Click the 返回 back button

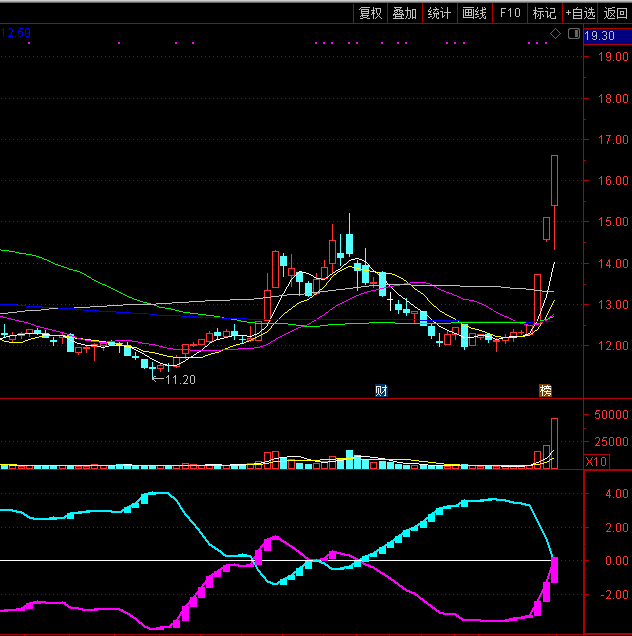[615, 13]
